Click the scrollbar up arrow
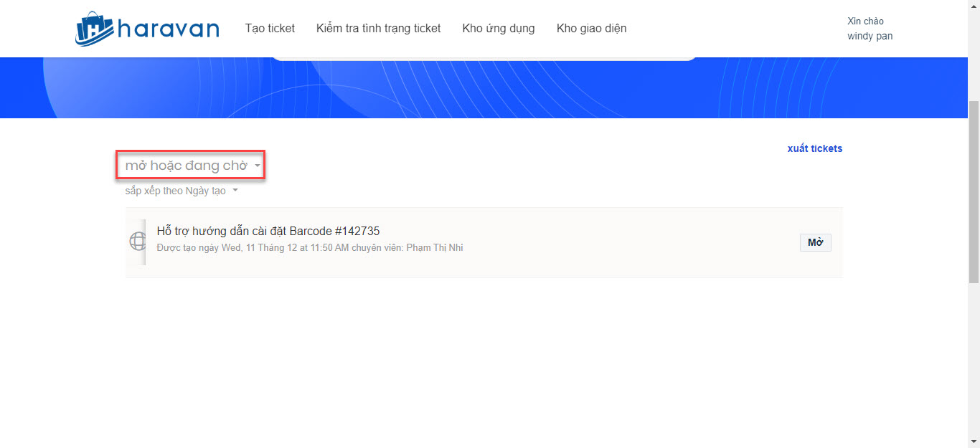This screenshot has width=980, height=448. pos(974,6)
